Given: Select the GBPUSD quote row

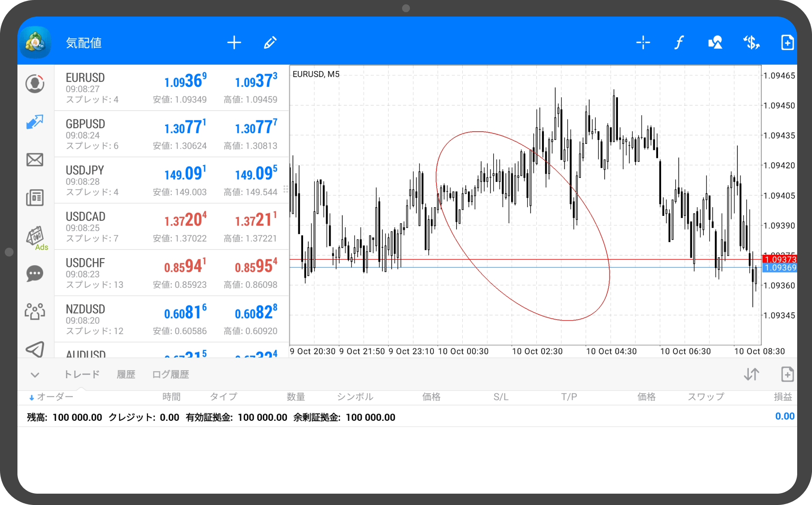Looking at the screenshot, I should point(171,134).
